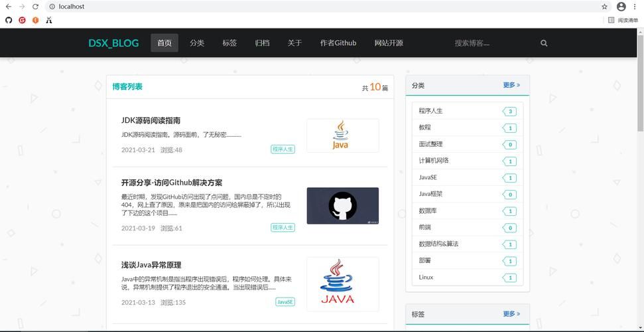Open the 阅读清单 reading list
The height and width of the screenshot is (332, 644).
click(623, 21)
